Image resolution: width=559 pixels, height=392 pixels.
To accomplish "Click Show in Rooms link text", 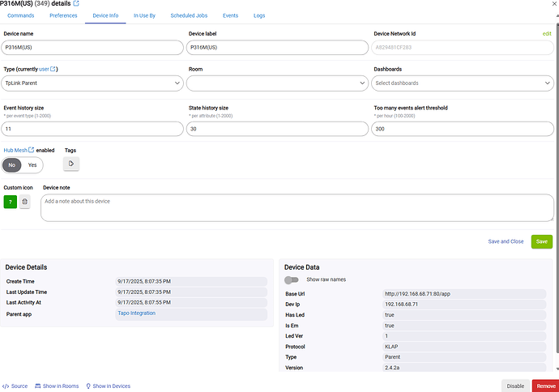I will [61, 386].
